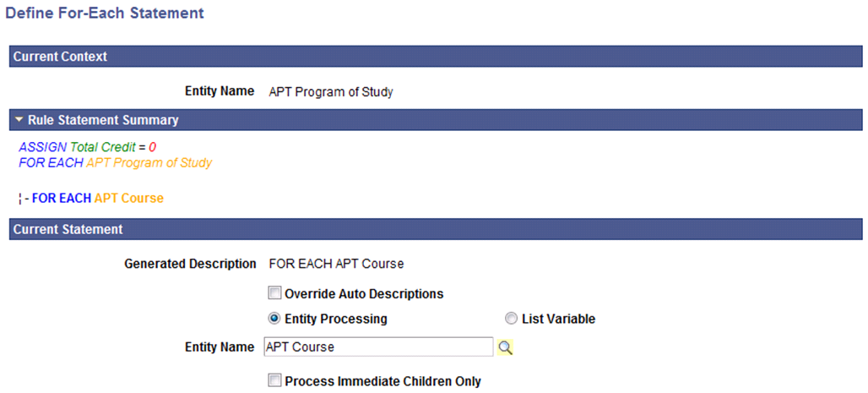Image resolution: width=868 pixels, height=393 pixels.
Task: Click the Define For-Each Statement title
Action: pos(104,13)
